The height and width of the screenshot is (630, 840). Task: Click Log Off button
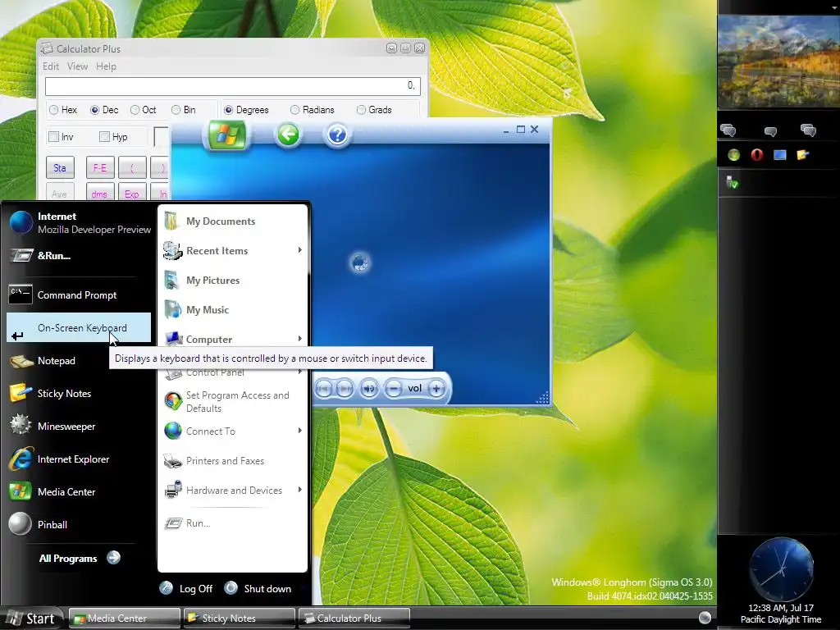186,588
